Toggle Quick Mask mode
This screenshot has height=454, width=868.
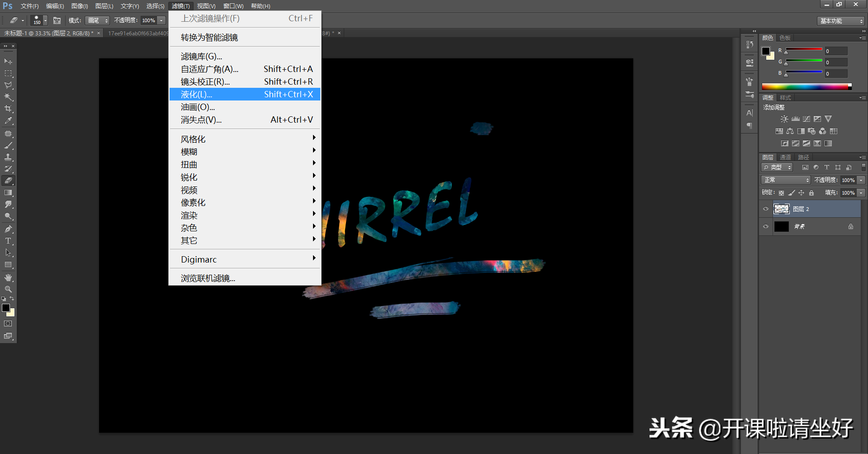pyautogui.click(x=8, y=324)
